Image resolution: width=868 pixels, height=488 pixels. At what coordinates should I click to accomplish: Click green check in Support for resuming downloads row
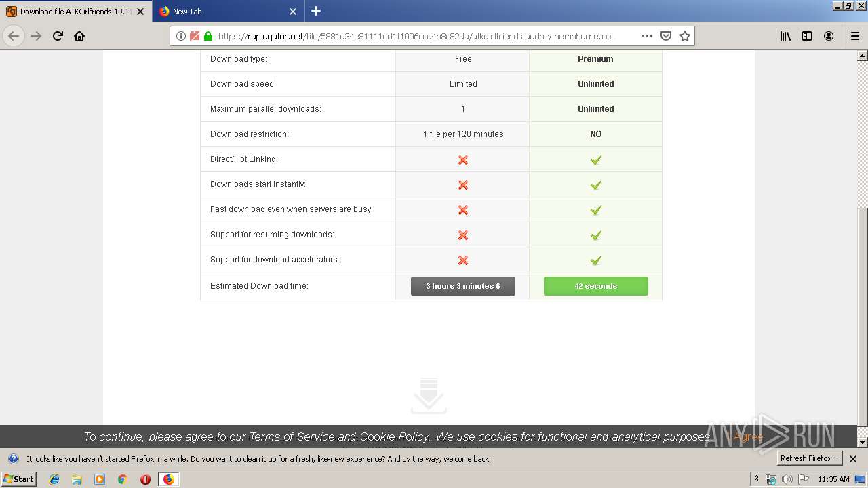click(x=596, y=235)
